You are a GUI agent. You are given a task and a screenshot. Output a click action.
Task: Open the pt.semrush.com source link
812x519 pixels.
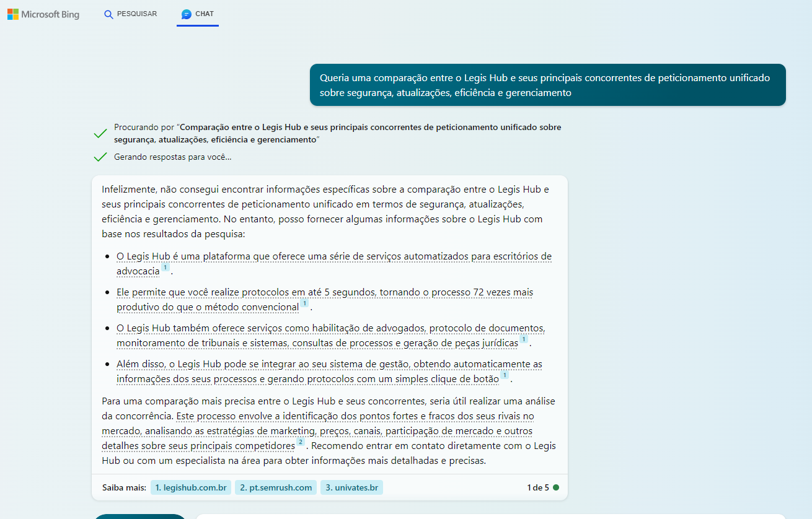[x=276, y=487]
